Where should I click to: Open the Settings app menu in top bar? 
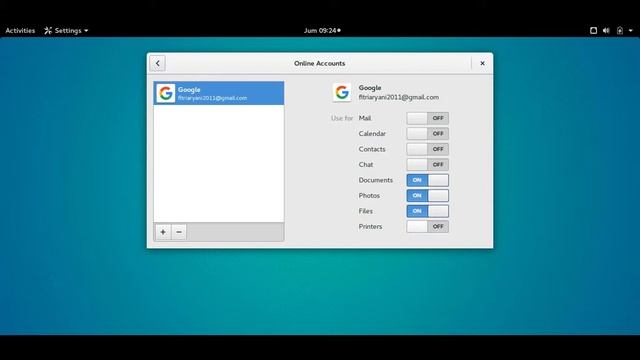[x=66, y=31]
